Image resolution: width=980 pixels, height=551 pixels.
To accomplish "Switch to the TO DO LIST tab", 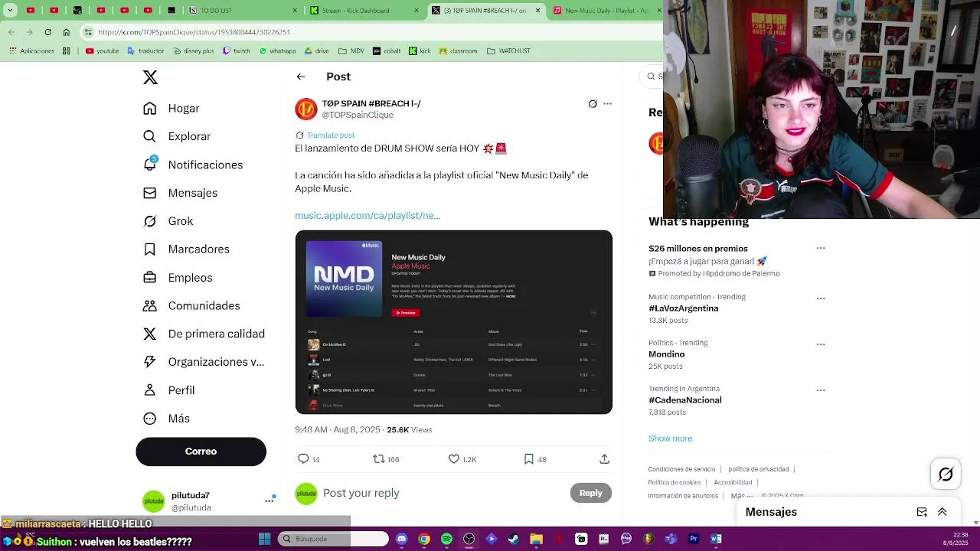I will pos(243,11).
